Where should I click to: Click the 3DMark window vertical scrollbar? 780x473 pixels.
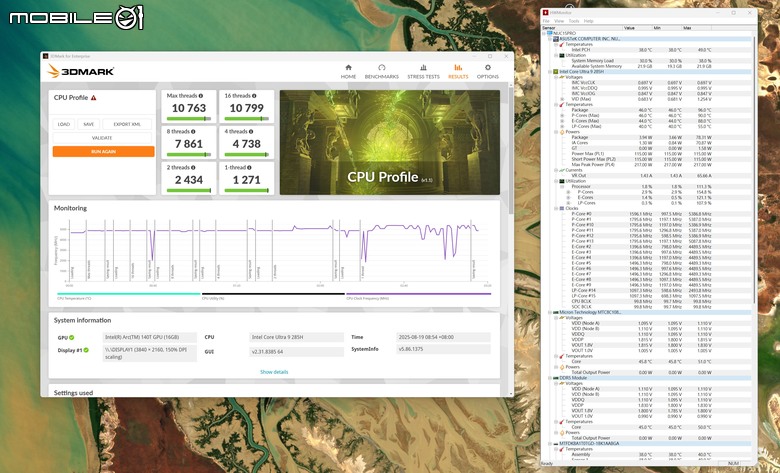click(x=510, y=149)
